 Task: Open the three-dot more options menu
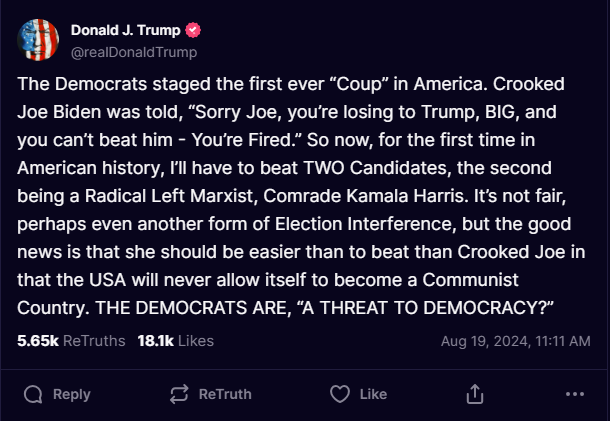(x=574, y=394)
